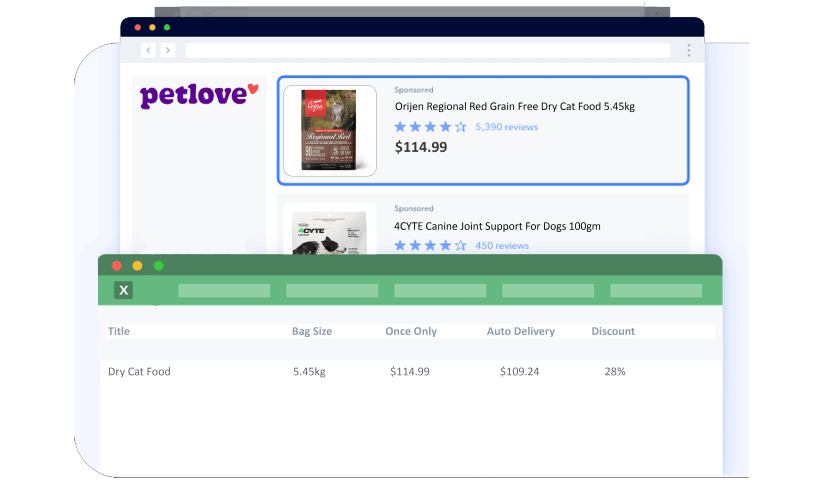Select the 28% discount cell
The width and height of the screenshot is (823, 480).
[x=615, y=371]
